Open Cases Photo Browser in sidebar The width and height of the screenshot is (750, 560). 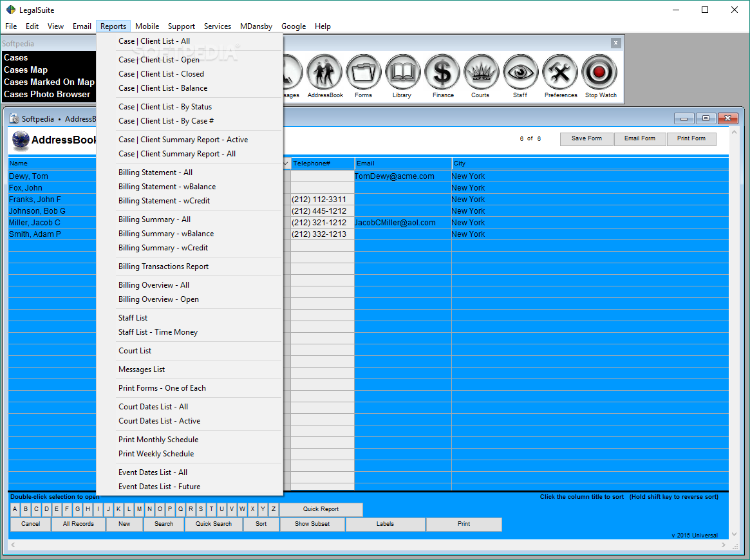click(47, 94)
